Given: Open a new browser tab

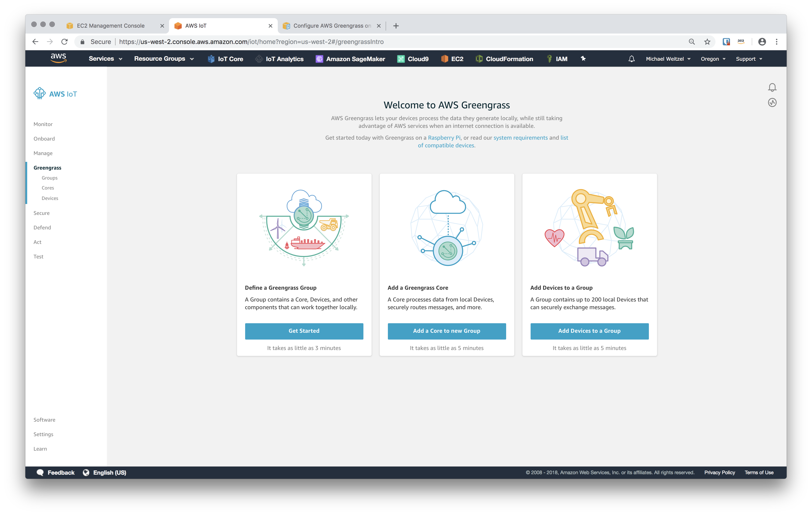Looking at the screenshot, I should click(396, 26).
